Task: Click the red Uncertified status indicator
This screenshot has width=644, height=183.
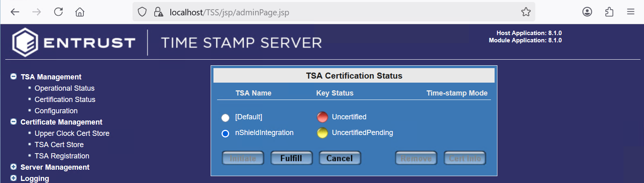Action: 323,117
